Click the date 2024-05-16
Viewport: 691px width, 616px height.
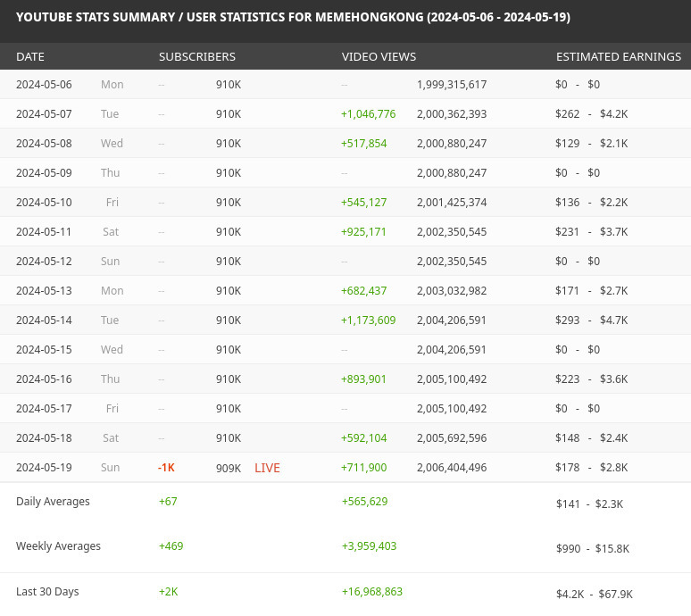(44, 379)
